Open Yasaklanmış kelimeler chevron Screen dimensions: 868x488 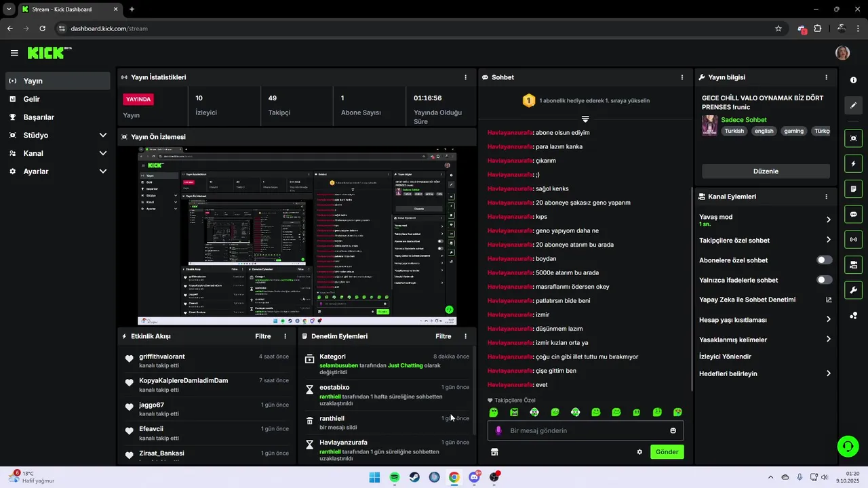tap(828, 340)
